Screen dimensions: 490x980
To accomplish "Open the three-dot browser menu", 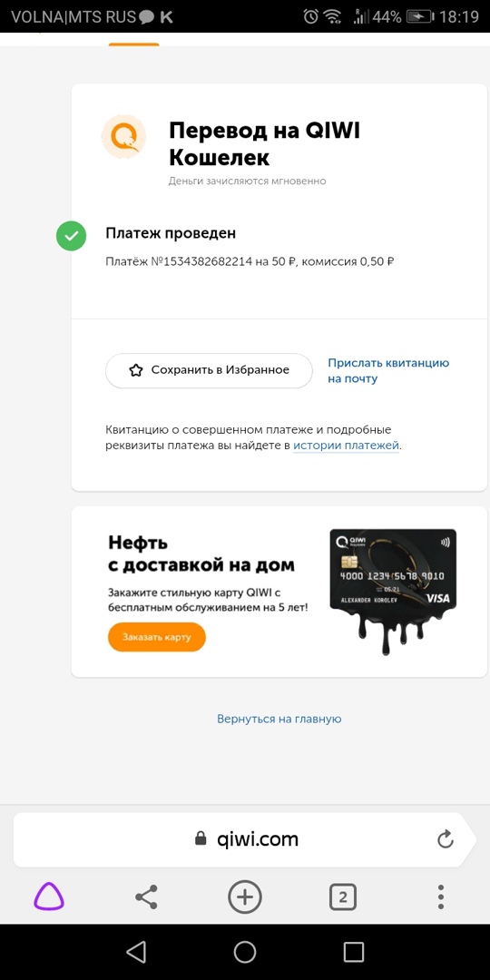I will point(441,897).
